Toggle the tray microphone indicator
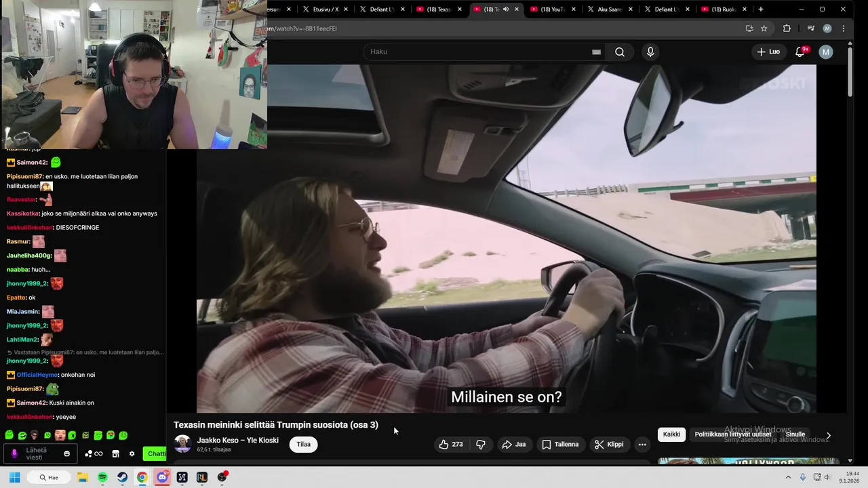Screen dimensions: 868x488 point(803,477)
